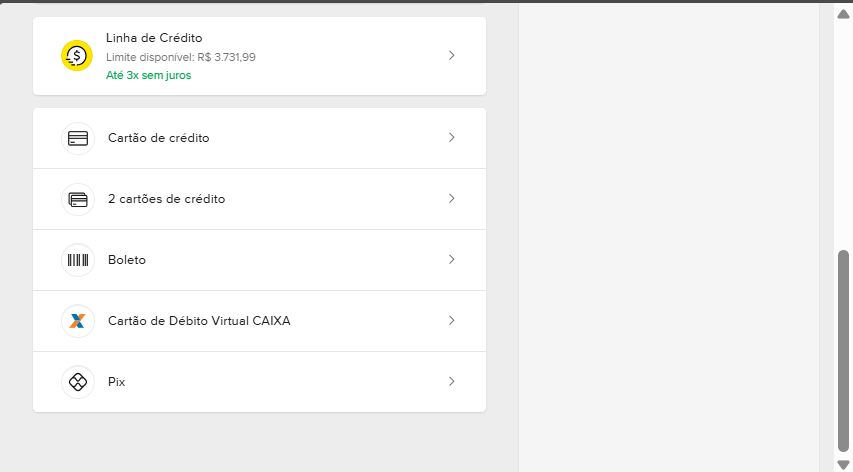Viewport: 853px width, 472px height.
Task: Click the Pix diamond icon
Action: pyautogui.click(x=78, y=382)
